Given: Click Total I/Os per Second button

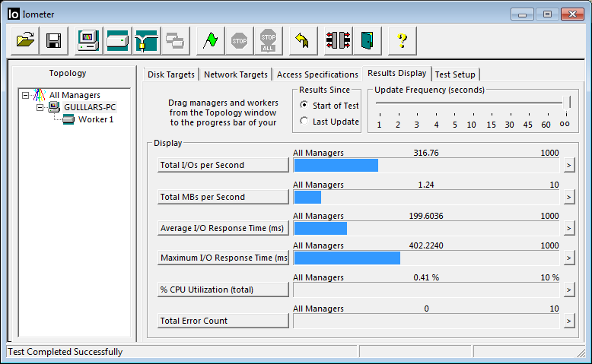Looking at the screenshot, I should [223, 165].
